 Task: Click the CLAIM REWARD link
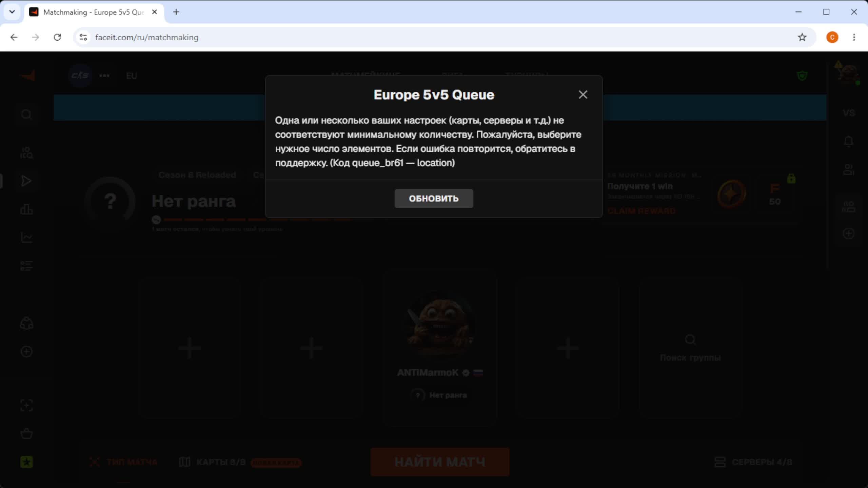coord(641,211)
